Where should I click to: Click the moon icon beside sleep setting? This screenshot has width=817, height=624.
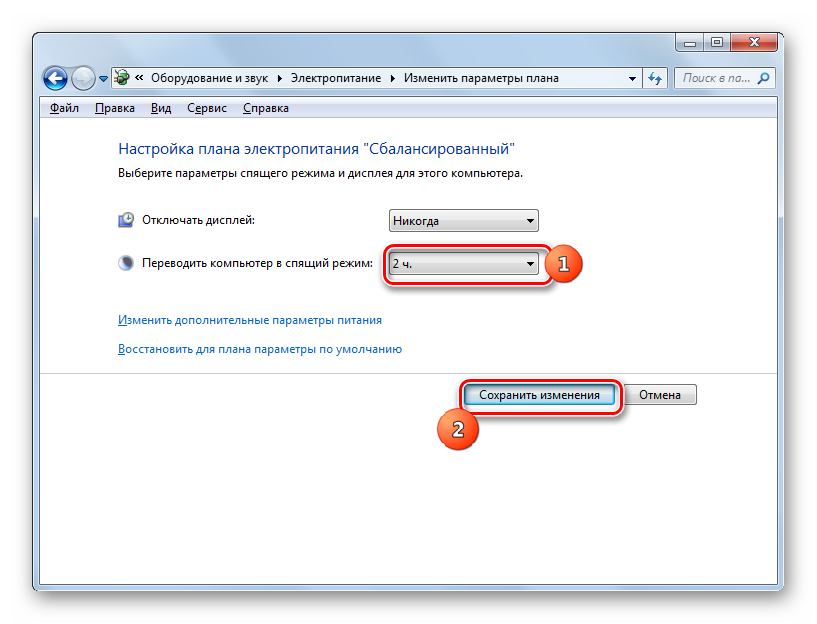(126, 263)
